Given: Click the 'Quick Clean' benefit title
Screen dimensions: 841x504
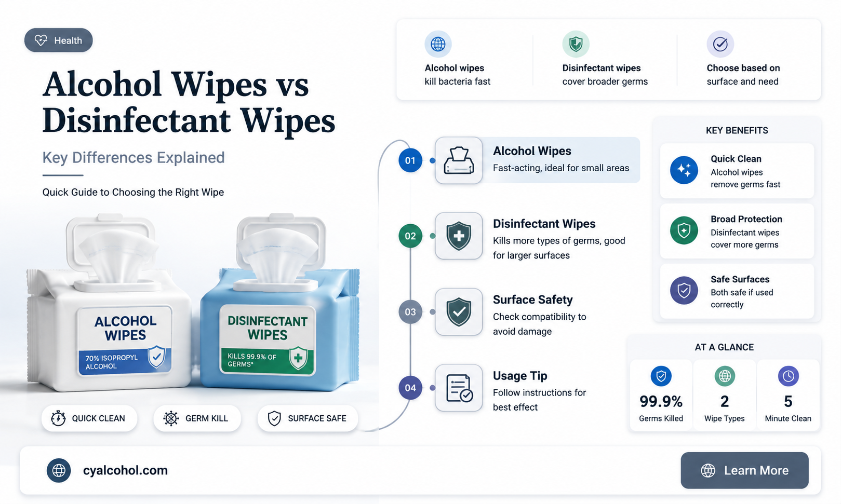Looking at the screenshot, I should [x=736, y=159].
